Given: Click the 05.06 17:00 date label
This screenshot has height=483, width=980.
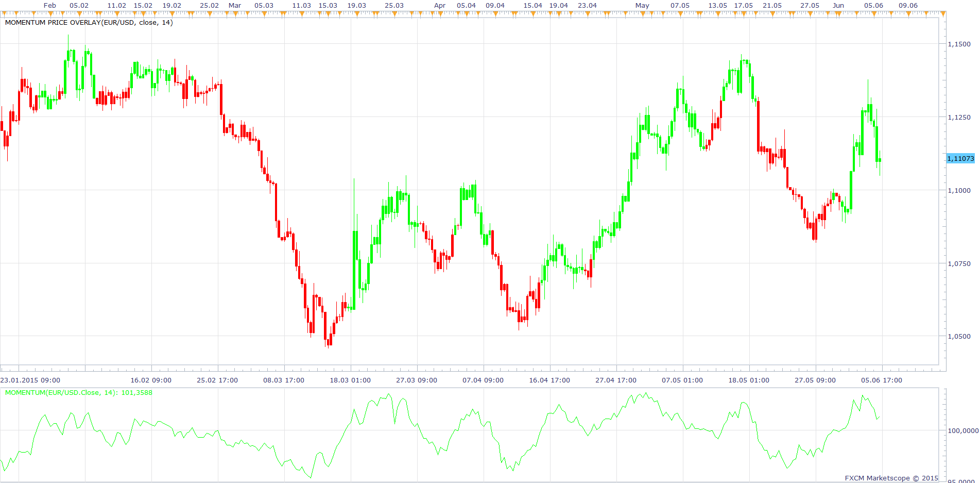Looking at the screenshot, I should click(x=882, y=380).
